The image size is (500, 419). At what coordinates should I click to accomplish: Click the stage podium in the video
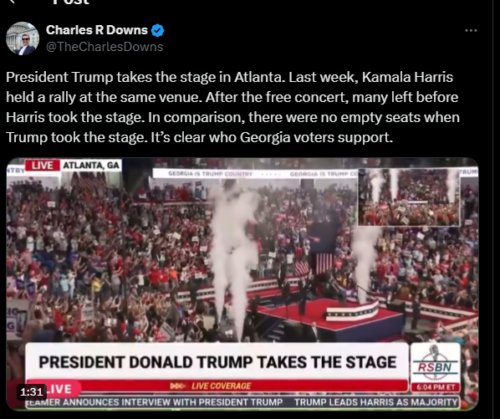(352, 312)
